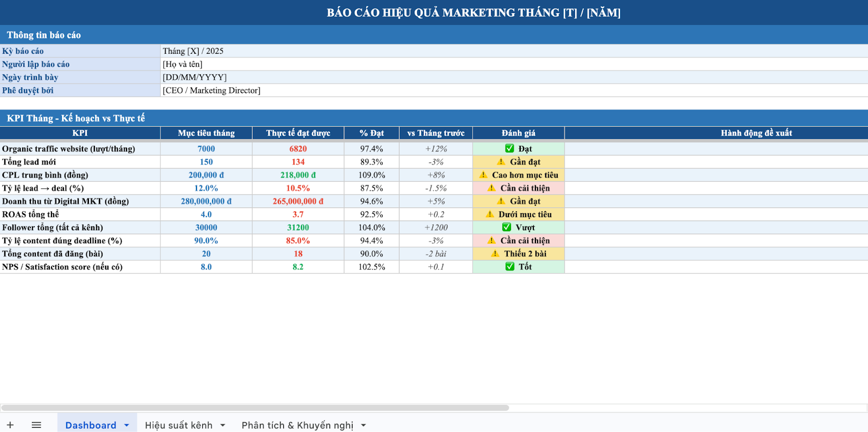Screen dimensions: 868x432
Task: Click the add sheet plus icon
Action: coord(10,425)
